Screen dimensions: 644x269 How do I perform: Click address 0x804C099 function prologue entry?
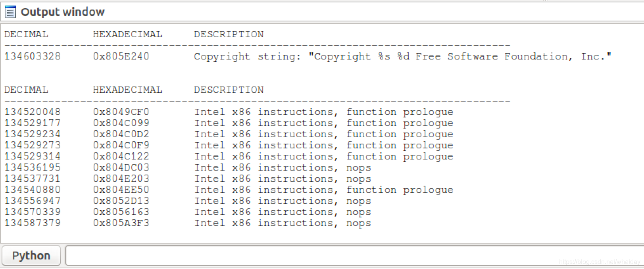pyautogui.click(x=121, y=123)
